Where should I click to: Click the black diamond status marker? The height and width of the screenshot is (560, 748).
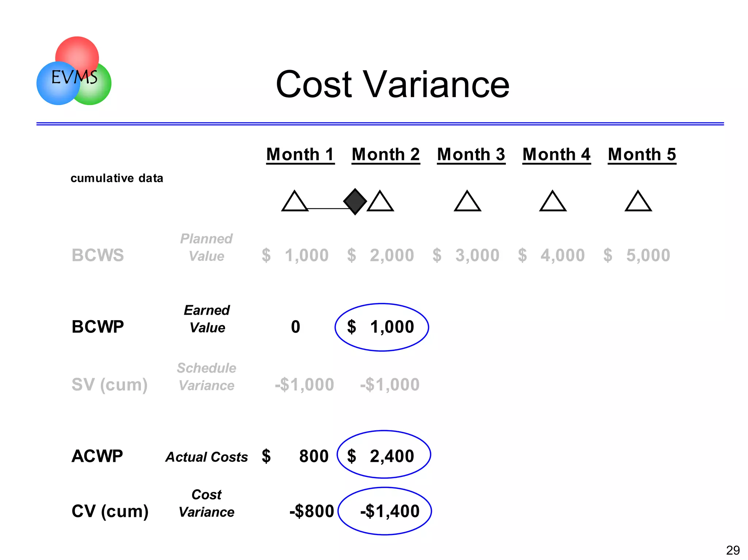[355, 202]
